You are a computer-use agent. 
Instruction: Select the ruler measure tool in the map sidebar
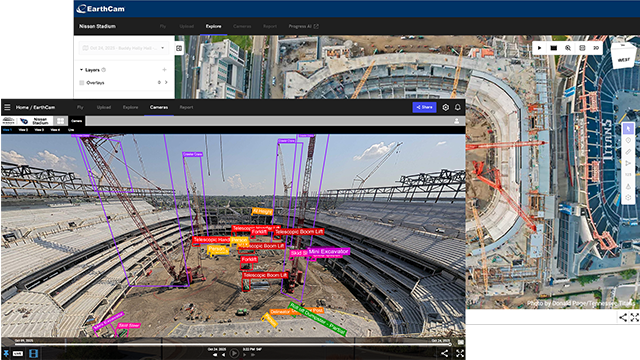(x=628, y=152)
